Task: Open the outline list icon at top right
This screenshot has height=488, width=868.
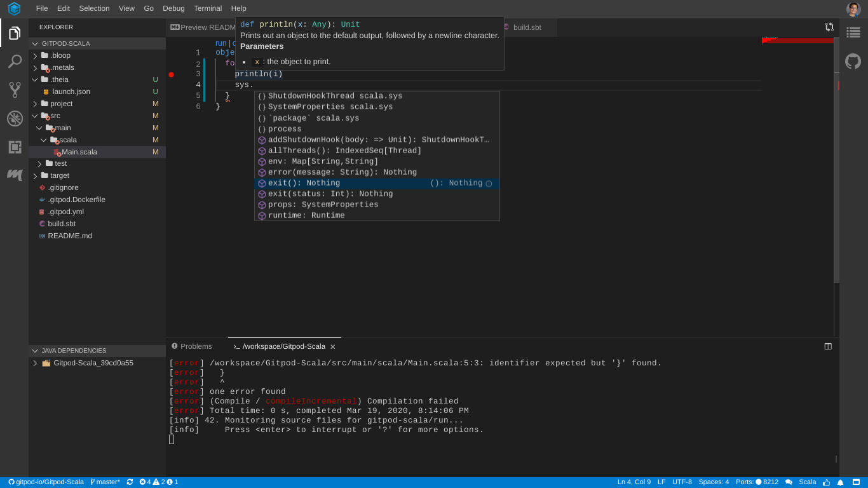Action: click(x=853, y=32)
